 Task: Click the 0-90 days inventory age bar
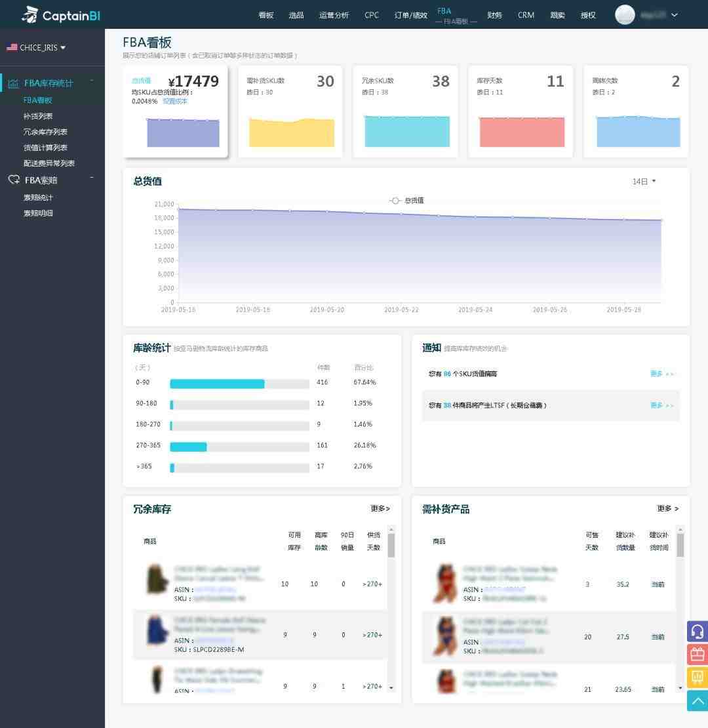coord(239,384)
